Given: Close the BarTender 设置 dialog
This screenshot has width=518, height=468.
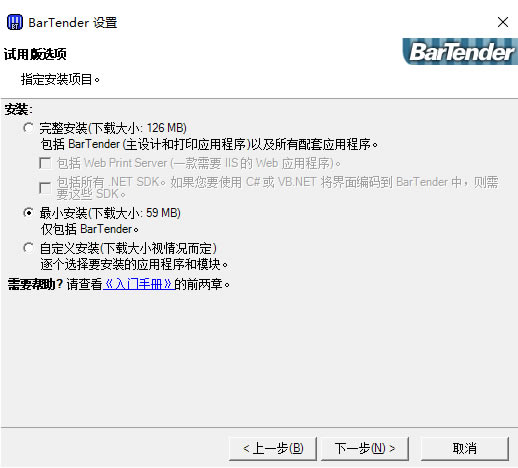Looking at the screenshot, I should point(503,22).
